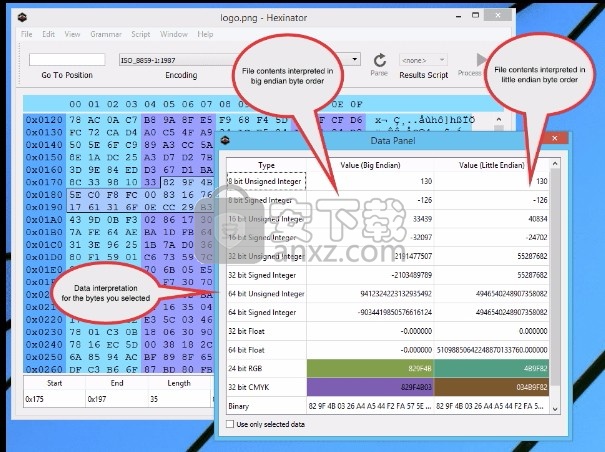Click big endian value 33439
The height and width of the screenshot is (452, 605).
422,219
